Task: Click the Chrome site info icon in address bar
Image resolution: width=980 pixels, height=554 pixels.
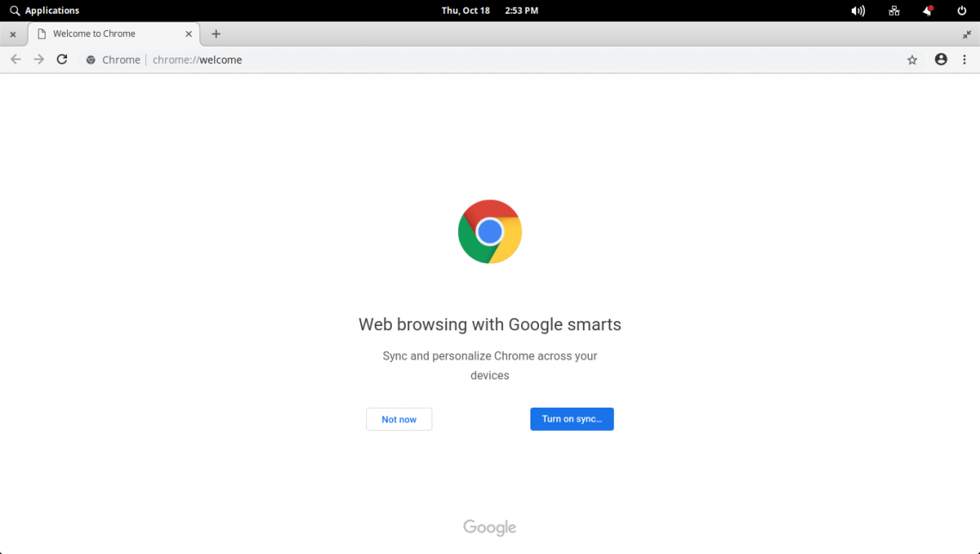Action: click(90, 60)
